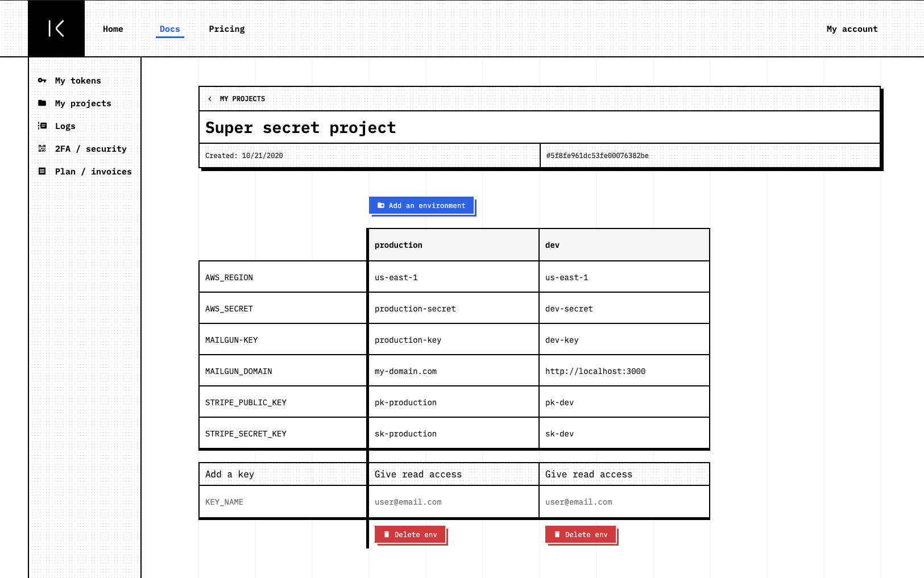Image resolution: width=924 pixels, height=578 pixels.
Task: Go to the Home page
Action: pos(113,29)
